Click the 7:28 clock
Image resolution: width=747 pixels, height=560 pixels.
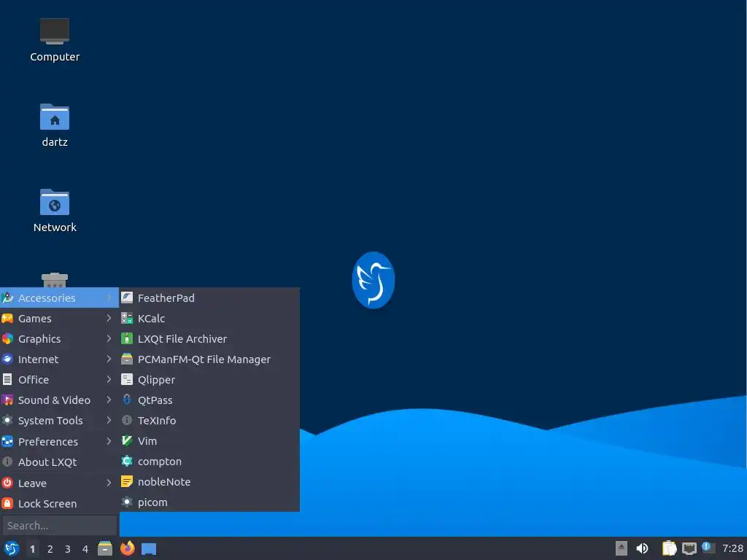pos(732,548)
